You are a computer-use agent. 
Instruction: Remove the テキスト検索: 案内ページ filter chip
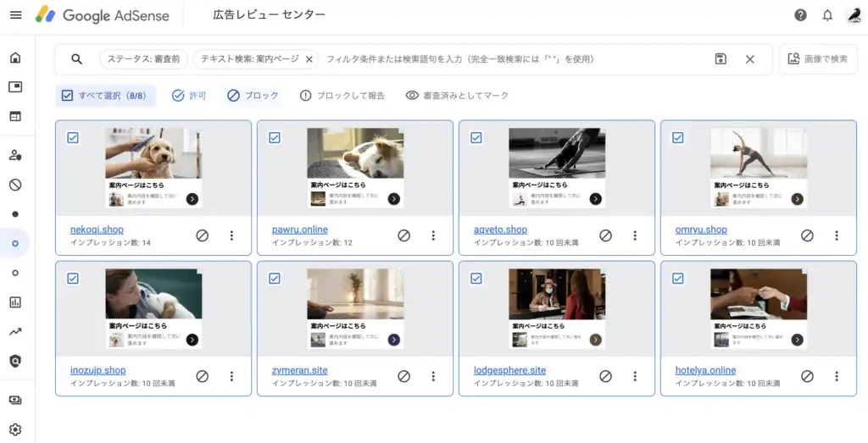(x=309, y=59)
